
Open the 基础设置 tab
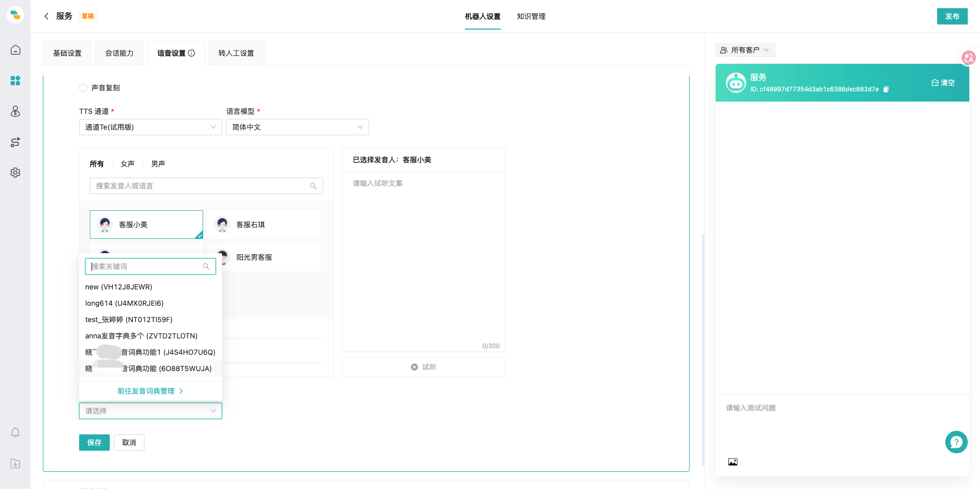point(67,53)
